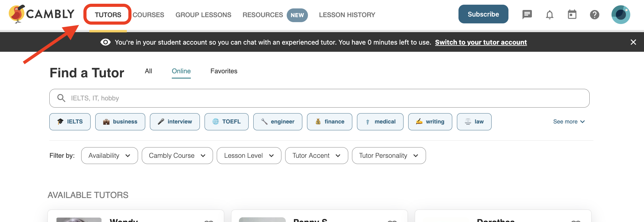Expand the Availability filter dropdown

(109, 156)
